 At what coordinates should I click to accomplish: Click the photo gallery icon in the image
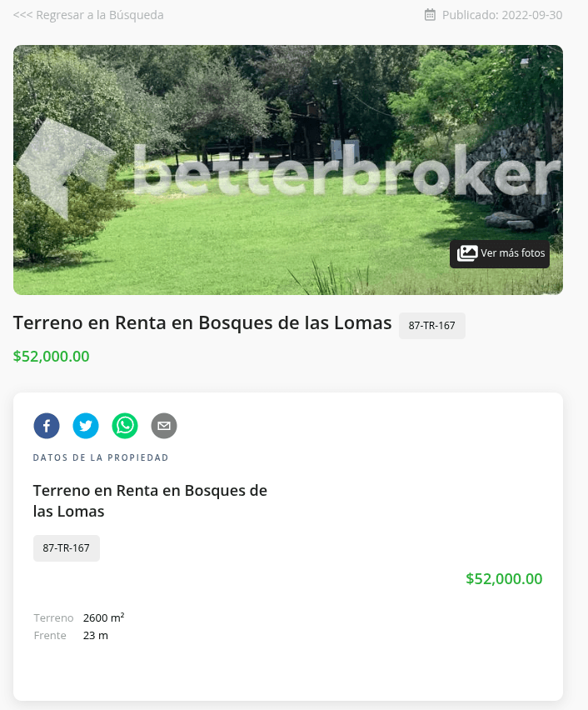[x=467, y=253]
